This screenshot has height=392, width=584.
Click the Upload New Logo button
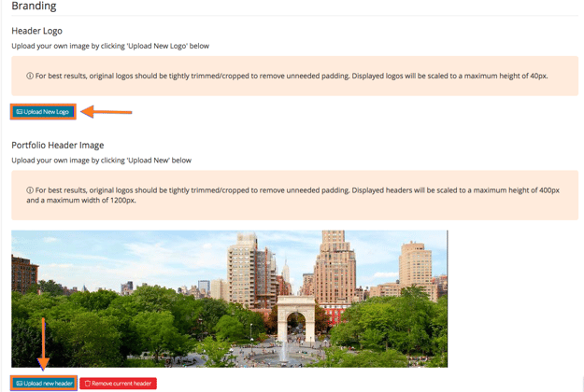[43, 112]
